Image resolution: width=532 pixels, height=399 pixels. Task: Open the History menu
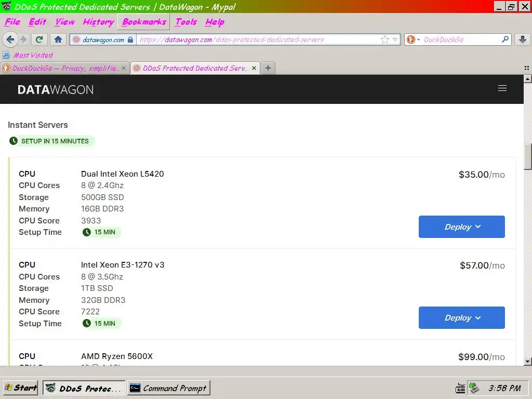pyautogui.click(x=98, y=22)
